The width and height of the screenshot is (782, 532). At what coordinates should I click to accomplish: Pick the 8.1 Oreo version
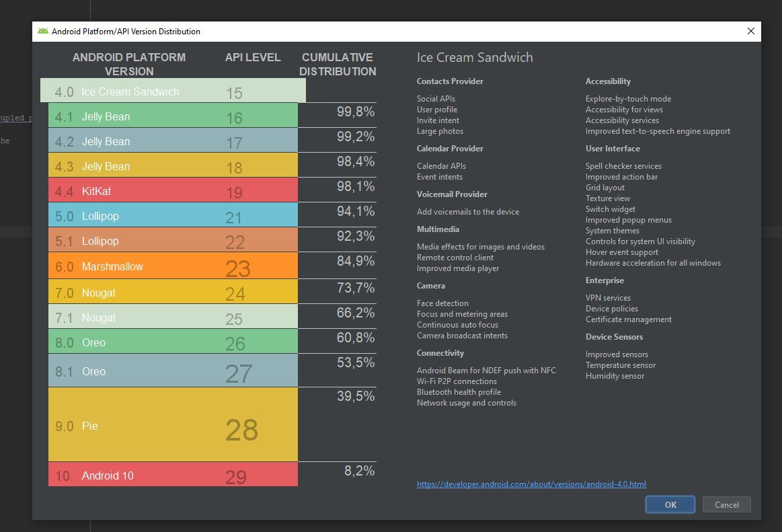pyautogui.click(x=173, y=371)
